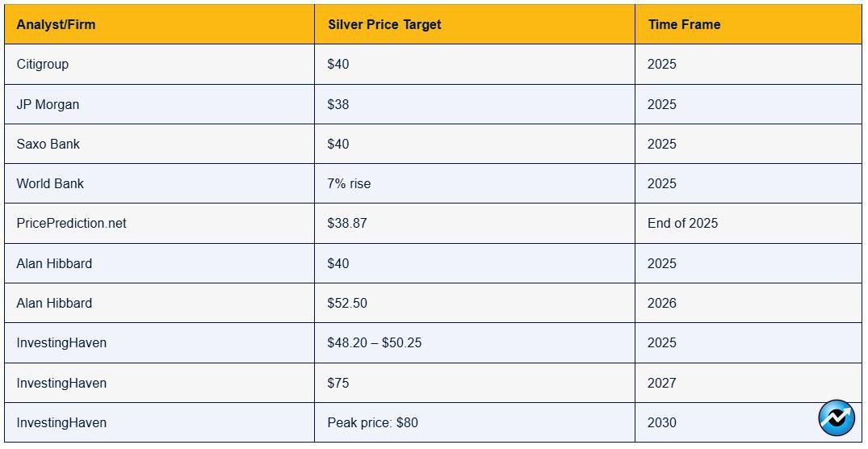
Task: Select the PricePrediction.net cell
Action: click(x=159, y=223)
